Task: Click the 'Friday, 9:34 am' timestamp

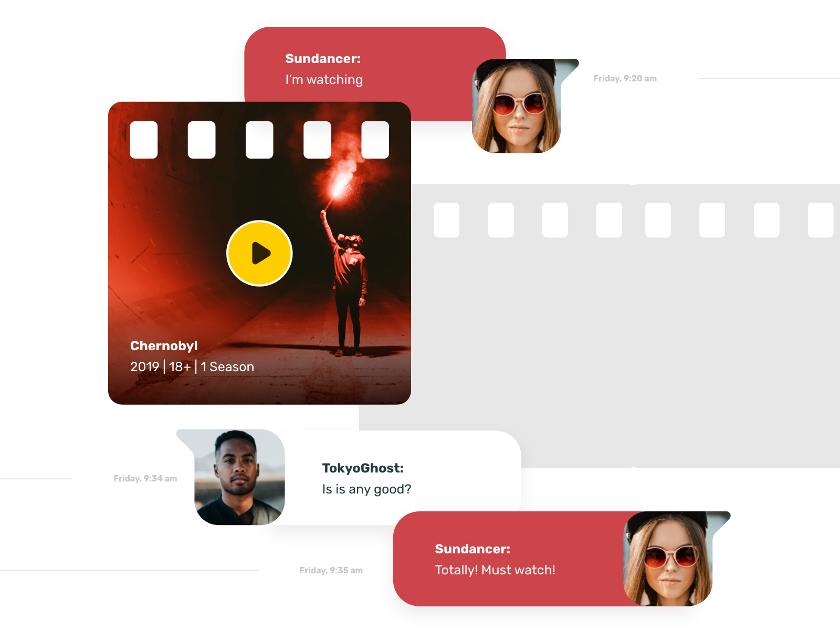Action: point(145,478)
